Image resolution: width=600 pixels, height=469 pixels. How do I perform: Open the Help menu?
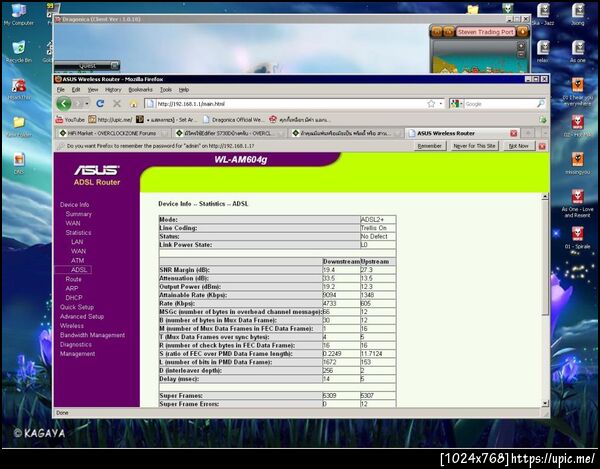click(184, 90)
